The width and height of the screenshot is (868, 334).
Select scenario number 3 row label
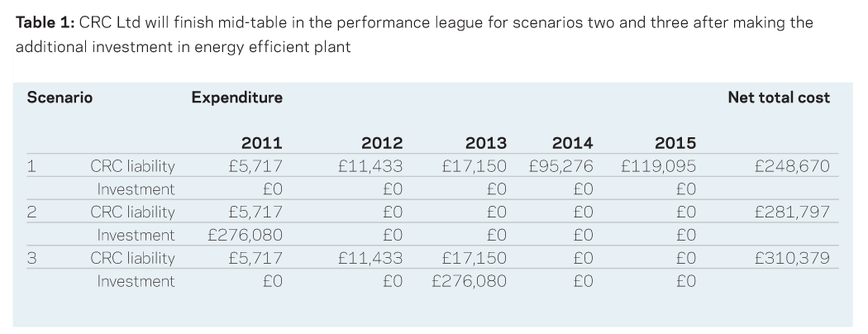(31, 259)
